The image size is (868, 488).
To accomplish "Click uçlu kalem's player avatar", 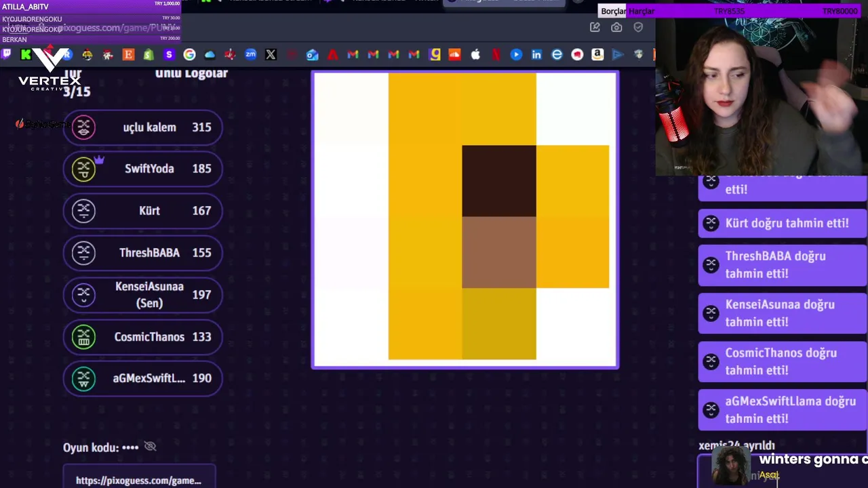I will (83, 127).
